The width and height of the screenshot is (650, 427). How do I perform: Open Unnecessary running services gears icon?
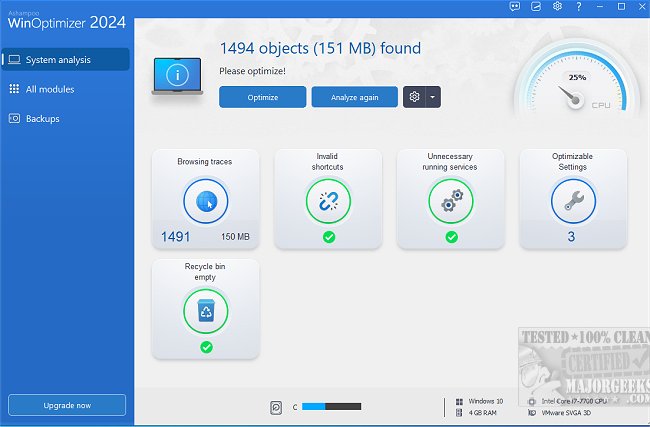tap(451, 201)
